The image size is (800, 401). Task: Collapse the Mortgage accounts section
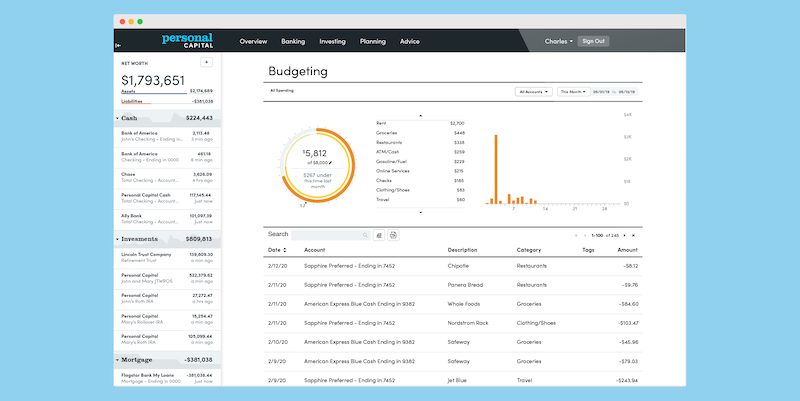[x=118, y=359]
